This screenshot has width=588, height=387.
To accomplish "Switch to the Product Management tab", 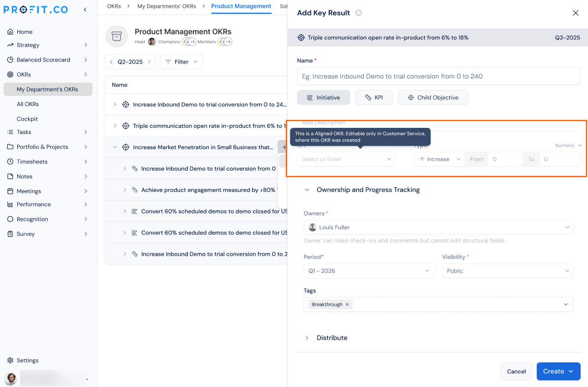I will click(x=241, y=6).
